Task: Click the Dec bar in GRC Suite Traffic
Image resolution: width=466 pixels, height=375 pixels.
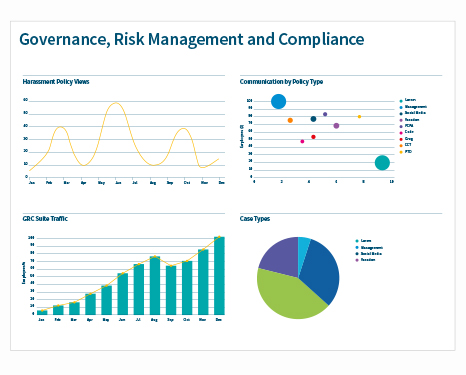Action: tap(219, 276)
